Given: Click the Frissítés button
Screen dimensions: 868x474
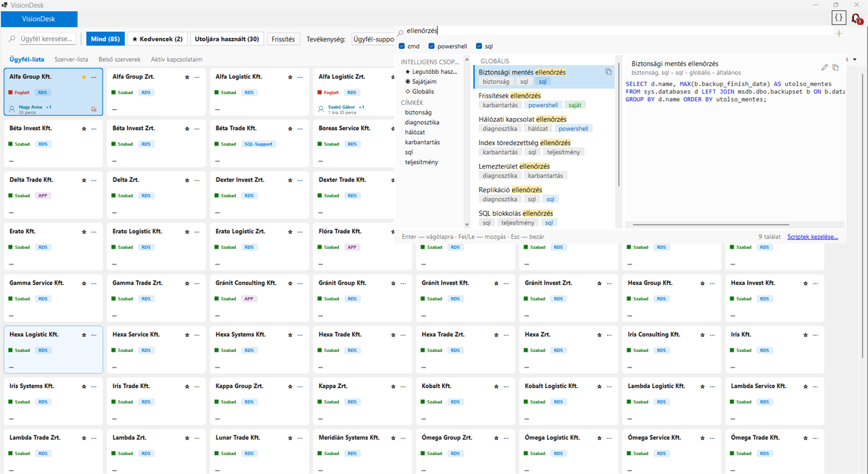Looking at the screenshot, I should pos(283,39).
